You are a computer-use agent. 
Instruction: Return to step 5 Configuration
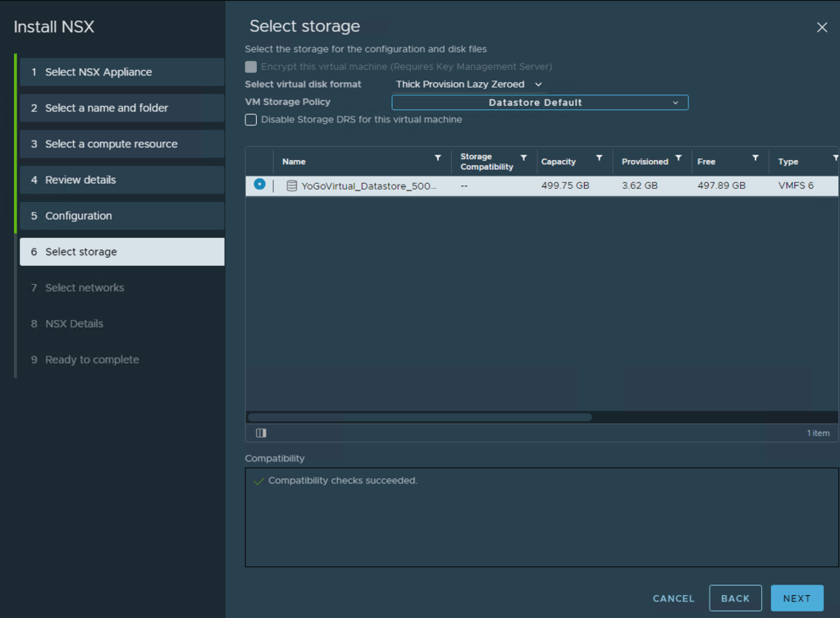point(121,216)
